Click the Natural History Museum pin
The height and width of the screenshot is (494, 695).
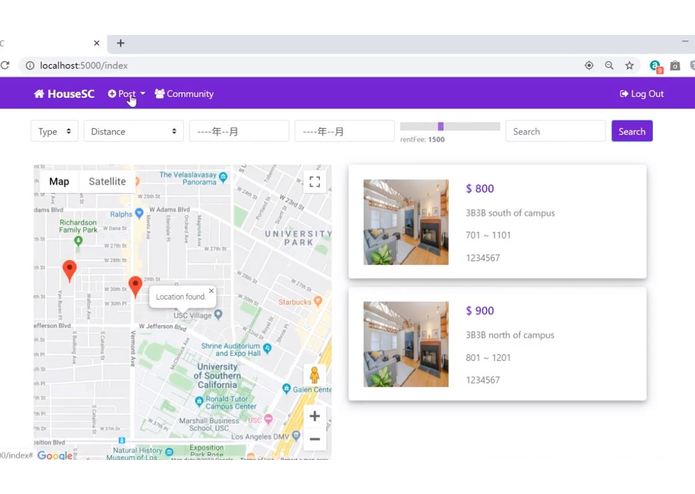pyautogui.click(x=169, y=452)
